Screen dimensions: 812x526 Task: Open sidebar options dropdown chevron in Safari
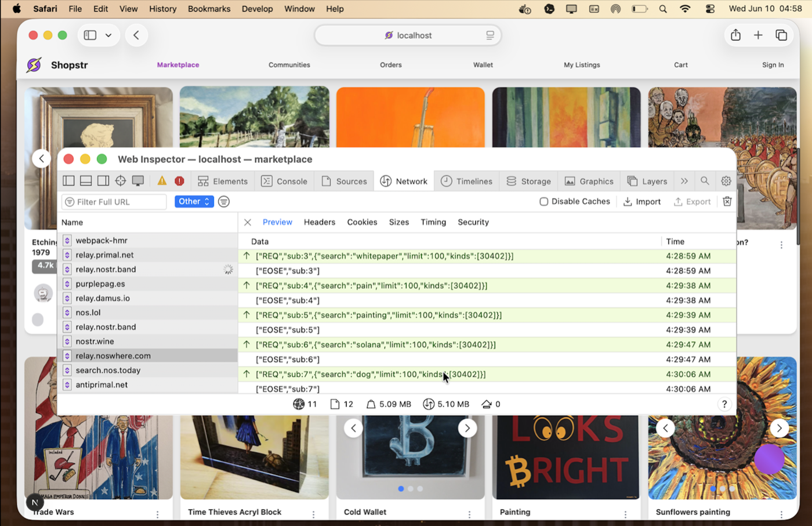[x=108, y=35]
